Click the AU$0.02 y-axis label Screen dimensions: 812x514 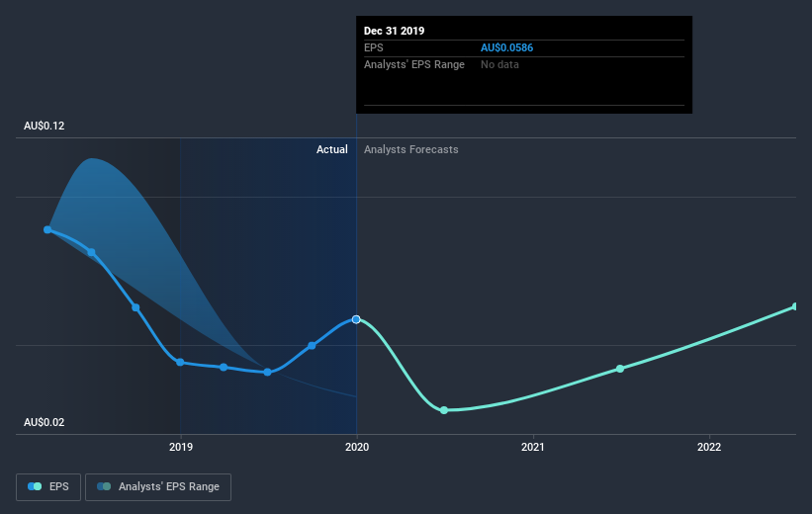[45, 422]
